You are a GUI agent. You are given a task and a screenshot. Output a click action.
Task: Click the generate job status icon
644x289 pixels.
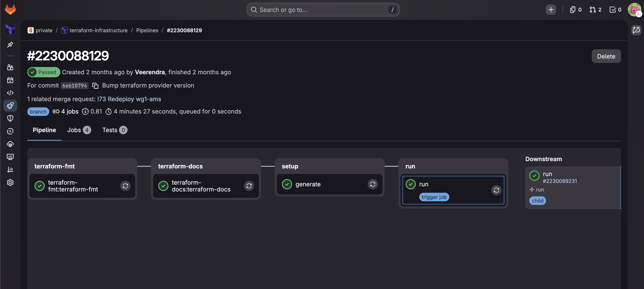tap(287, 184)
